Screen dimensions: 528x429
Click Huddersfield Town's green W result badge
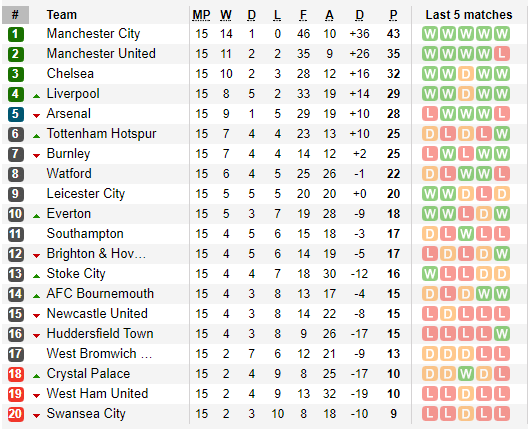tap(502, 334)
